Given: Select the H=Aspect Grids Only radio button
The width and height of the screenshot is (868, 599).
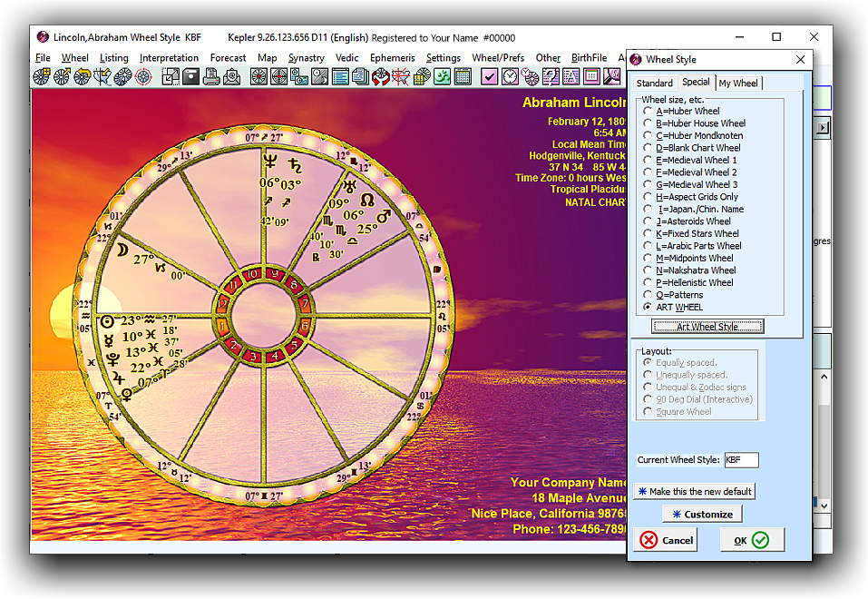Looking at the screenshot, I should click(x=648, y=197).
